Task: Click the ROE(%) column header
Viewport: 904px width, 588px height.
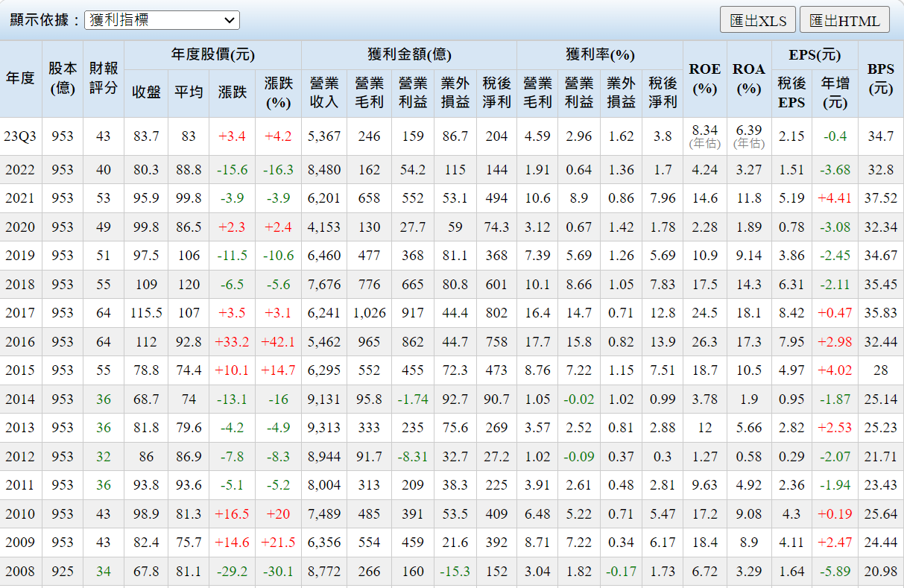Action: click(704, 78)
